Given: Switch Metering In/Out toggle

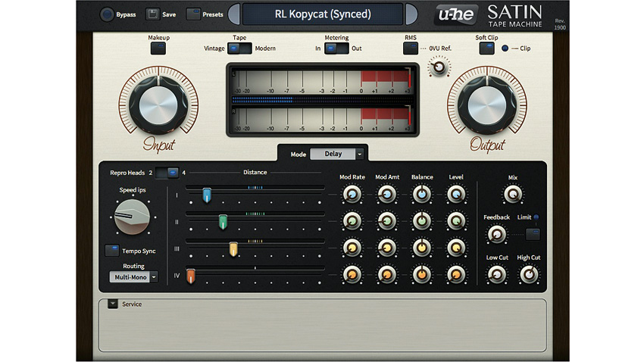Looking at the screenshot, I should coord(336,48).
